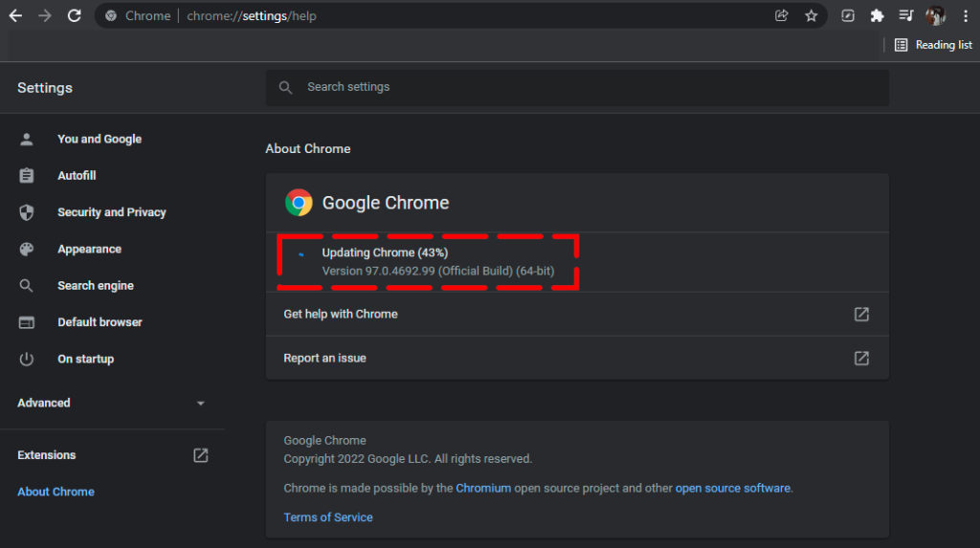Open the share page icon in address bar
The height and width of the screenshot is (548, 980).
pyautogui.click(x=781, y=15)
